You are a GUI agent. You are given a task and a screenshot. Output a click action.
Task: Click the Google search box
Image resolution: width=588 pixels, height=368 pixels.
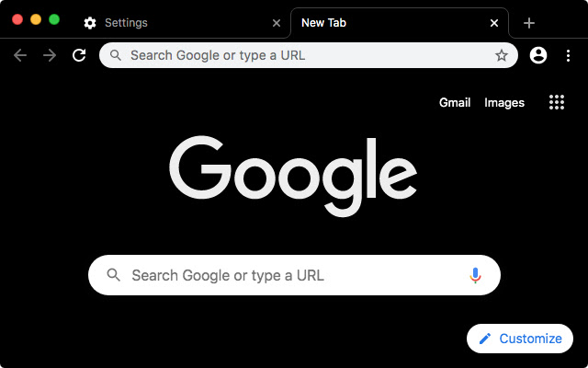coord(285,275)
